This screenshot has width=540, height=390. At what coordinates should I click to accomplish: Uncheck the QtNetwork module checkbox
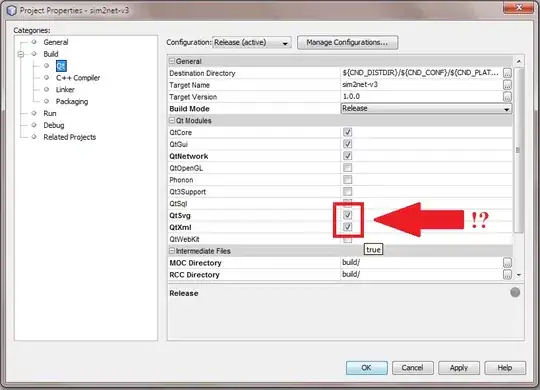(347, 156)
